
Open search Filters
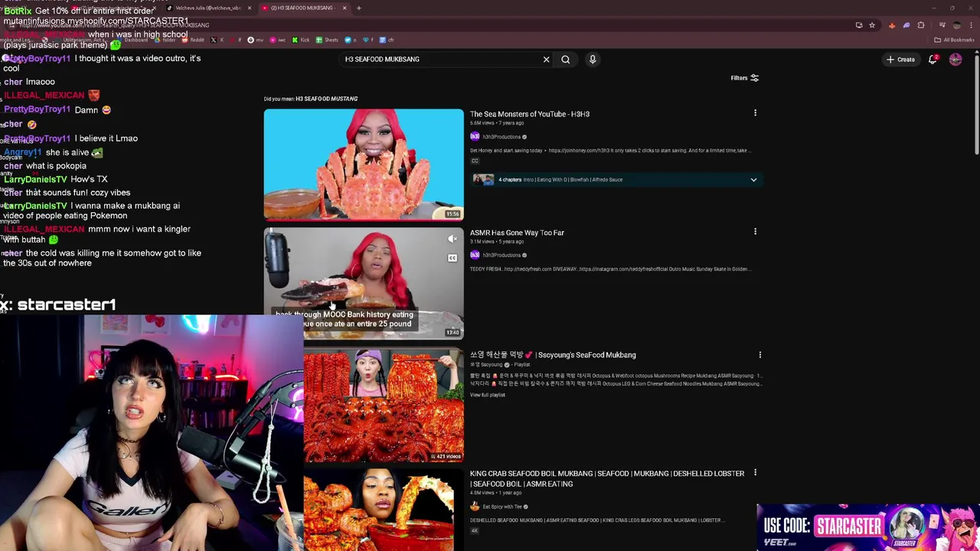click(x=744, y=78)
